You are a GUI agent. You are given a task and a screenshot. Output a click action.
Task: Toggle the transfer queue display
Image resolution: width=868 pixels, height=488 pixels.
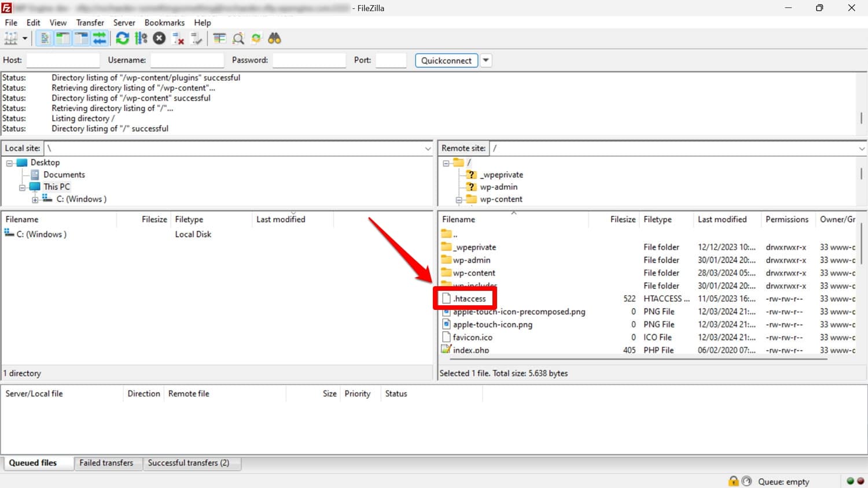coord(100,39)
